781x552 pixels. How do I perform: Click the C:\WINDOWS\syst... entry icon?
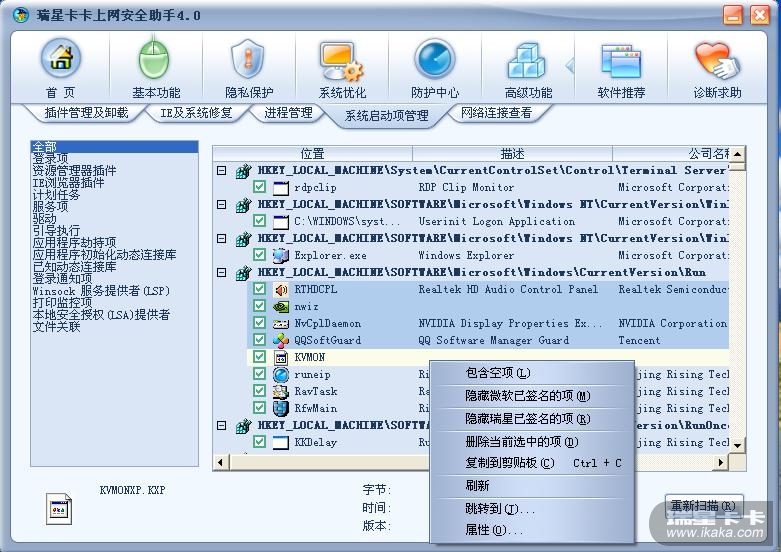pos(281,222)
